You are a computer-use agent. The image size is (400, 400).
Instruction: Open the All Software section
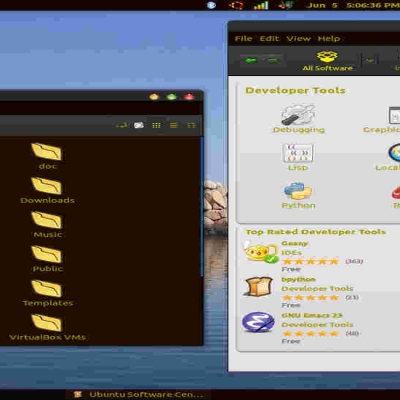tap(327, 61)
